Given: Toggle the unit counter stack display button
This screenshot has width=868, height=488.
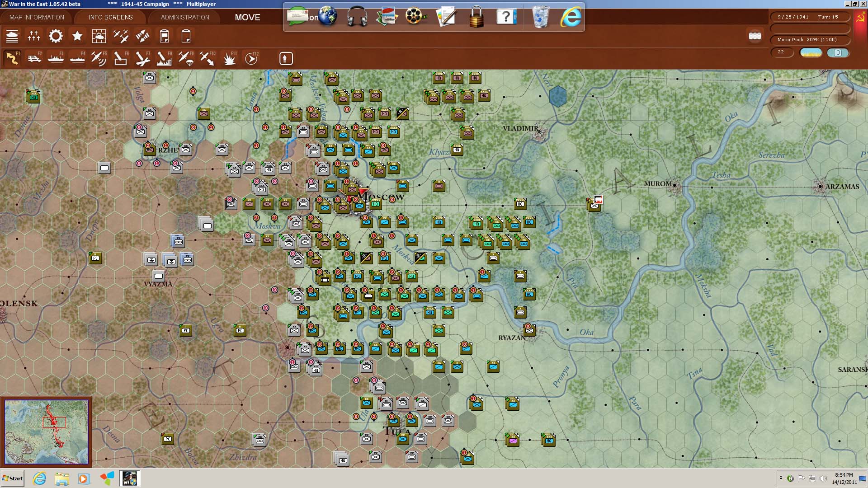Looking at the screenshot, I should 755,36.
